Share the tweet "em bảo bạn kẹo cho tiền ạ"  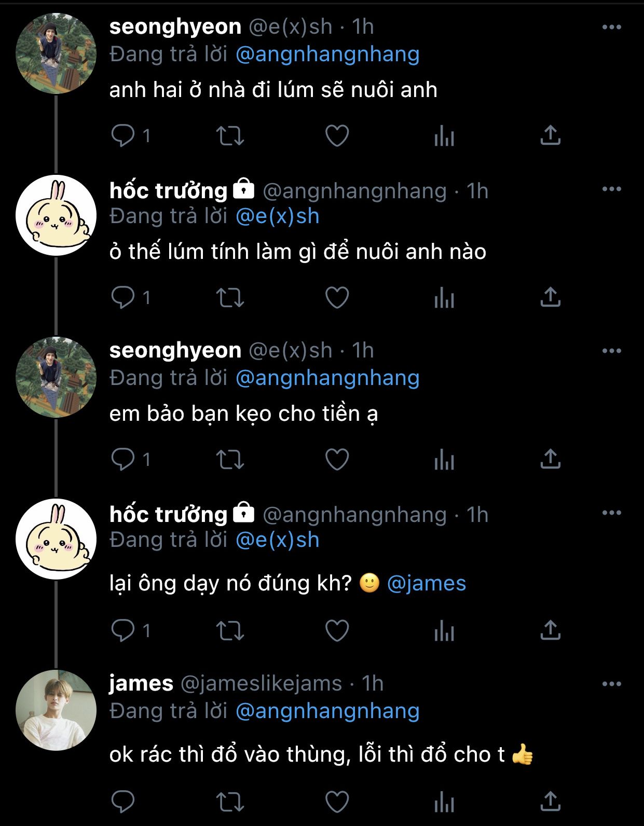point(550,460)
